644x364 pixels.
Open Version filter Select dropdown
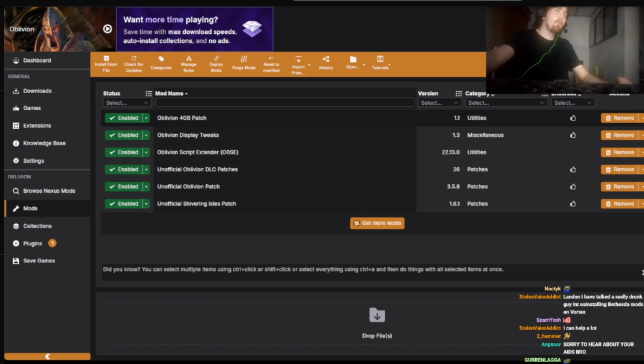click(439, 103)
